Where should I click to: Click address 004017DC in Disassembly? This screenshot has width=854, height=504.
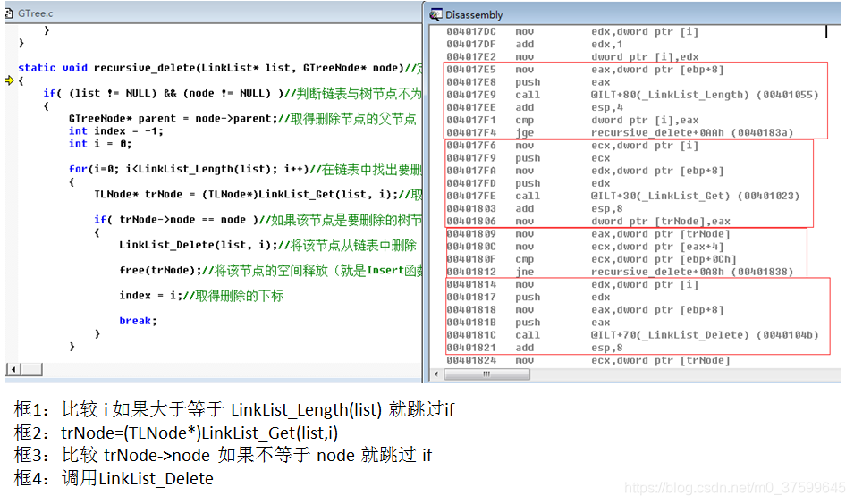pyautogui.click(x=471, y=31)
